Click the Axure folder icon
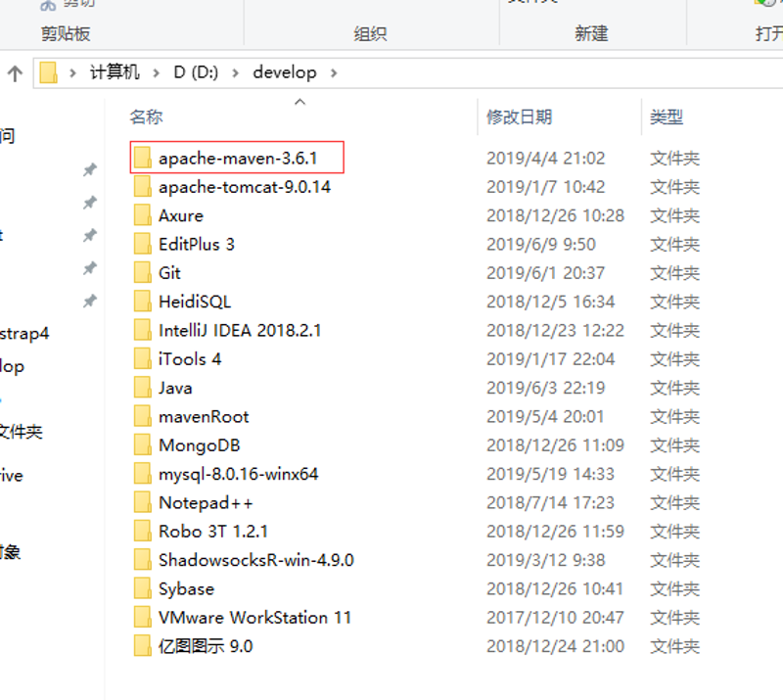The height and width of the screenshot is (700, 783). (x=142, y=215)
